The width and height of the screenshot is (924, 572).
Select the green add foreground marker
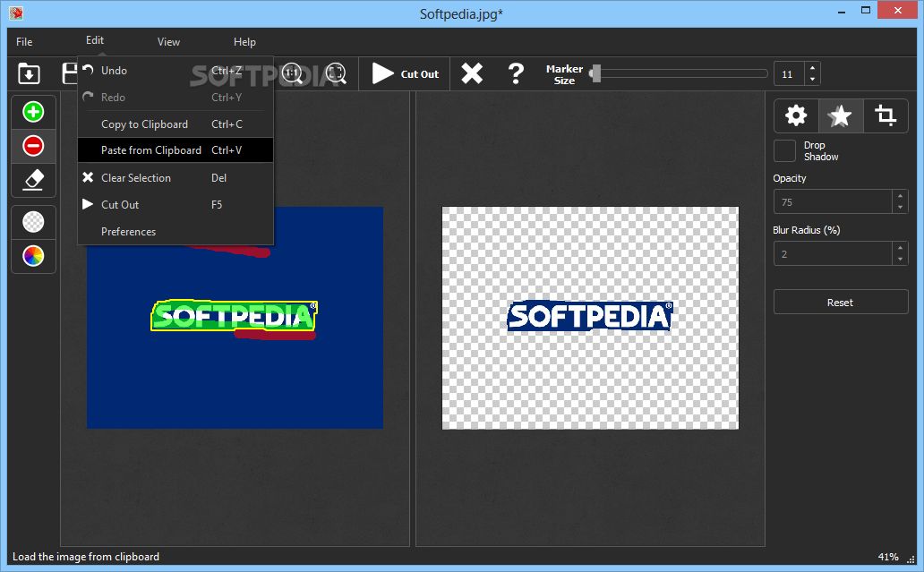33,112
